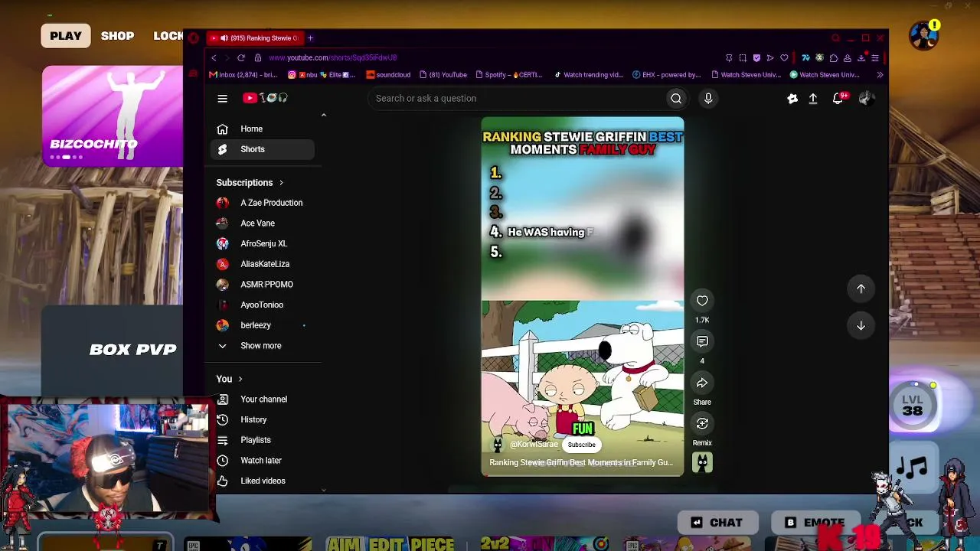The width and height of the screenshot is (980, 551).
Task: Open the Watch trending videos bookmark
Action: tap(588, 75)
